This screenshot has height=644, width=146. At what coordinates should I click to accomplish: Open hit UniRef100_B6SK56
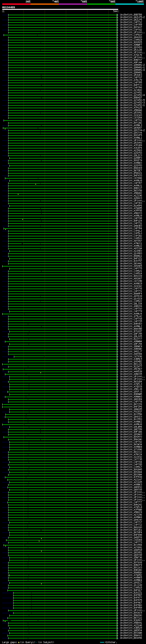click(131, 638)
